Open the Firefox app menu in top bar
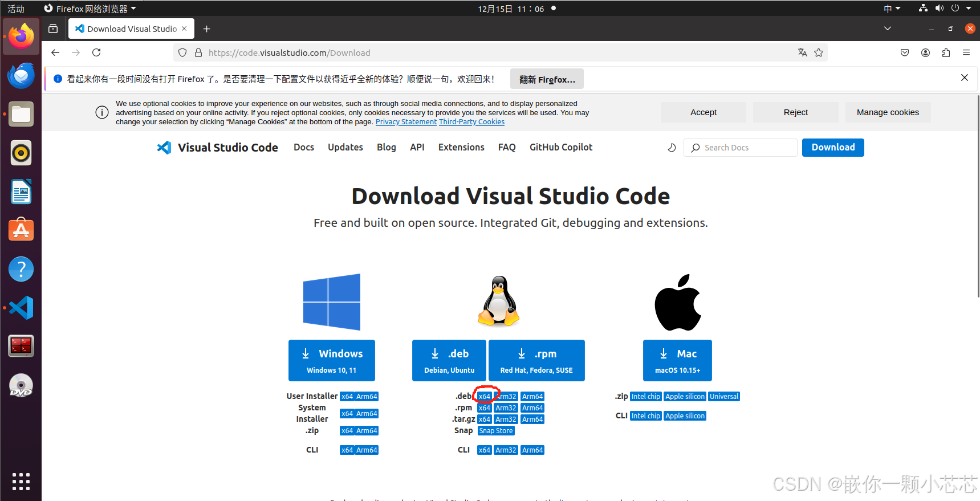 coord(91,9)
